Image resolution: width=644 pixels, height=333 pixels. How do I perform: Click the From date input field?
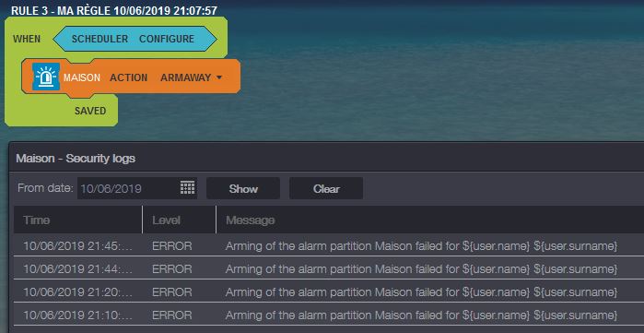[137, 188]
